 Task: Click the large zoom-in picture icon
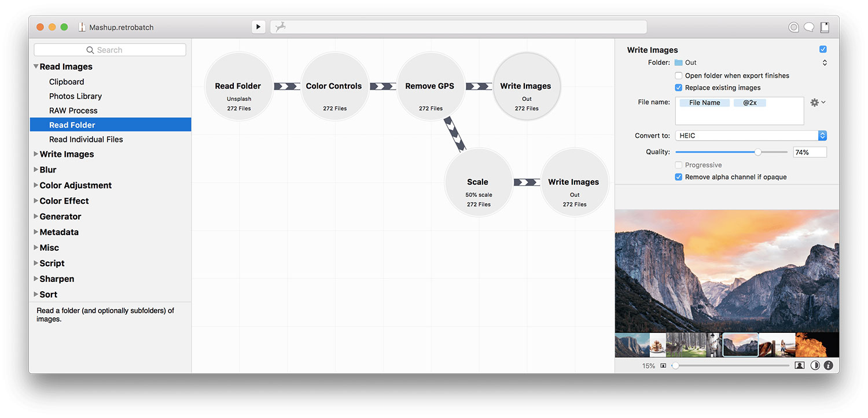point(800,365)
